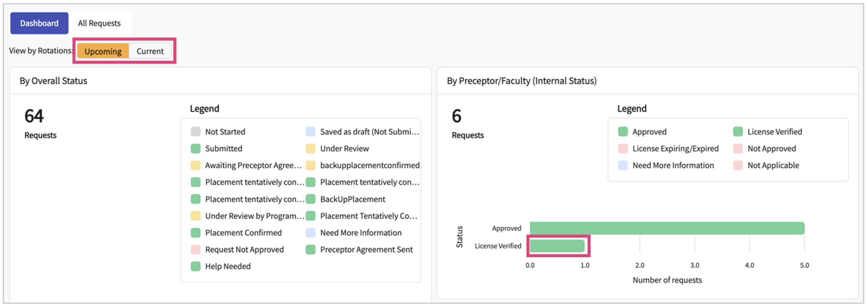Select the Upcoming rotations toggle
Screen dimensions: 868x308
click(x=103, y=51)
